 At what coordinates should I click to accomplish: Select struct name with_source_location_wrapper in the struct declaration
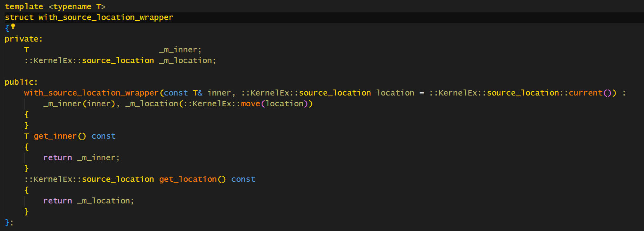(106, 18)
